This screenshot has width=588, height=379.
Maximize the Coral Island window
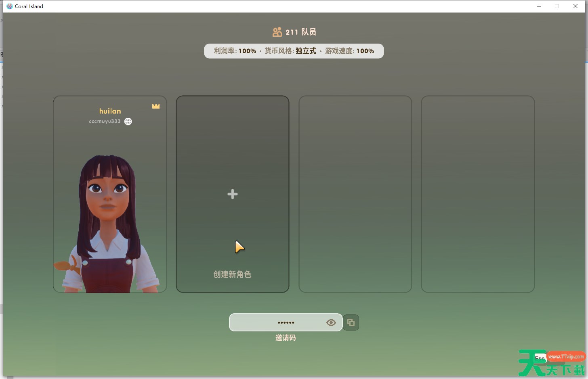tap(557, 6)
